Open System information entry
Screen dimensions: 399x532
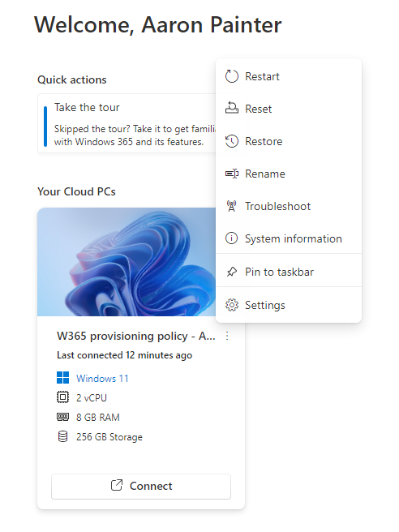point(289,238)
